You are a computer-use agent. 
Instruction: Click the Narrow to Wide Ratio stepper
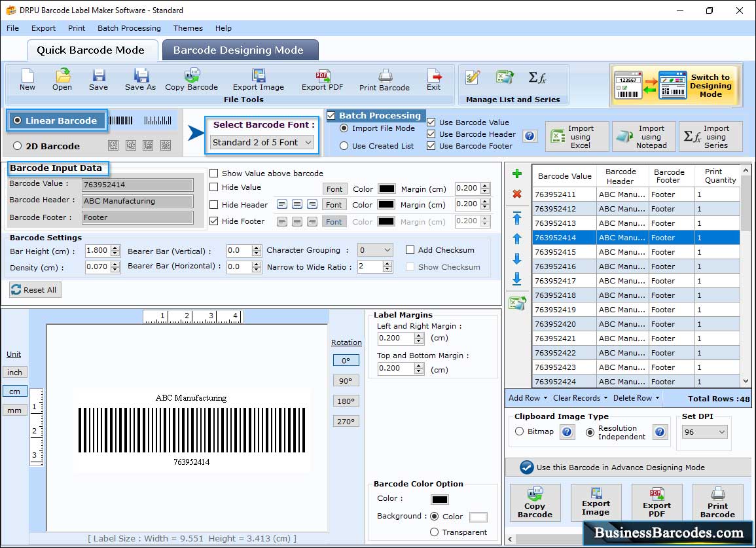click(x=387, y=266)
